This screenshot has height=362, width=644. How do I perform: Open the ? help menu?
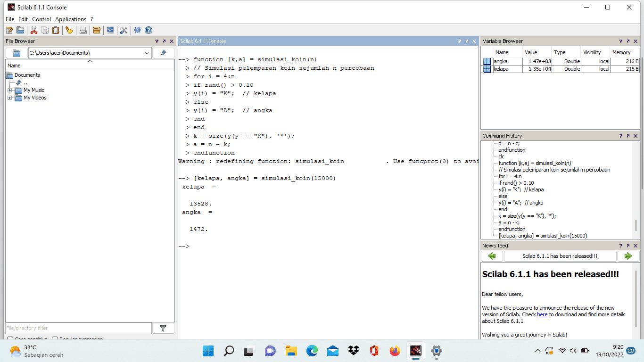92,19
